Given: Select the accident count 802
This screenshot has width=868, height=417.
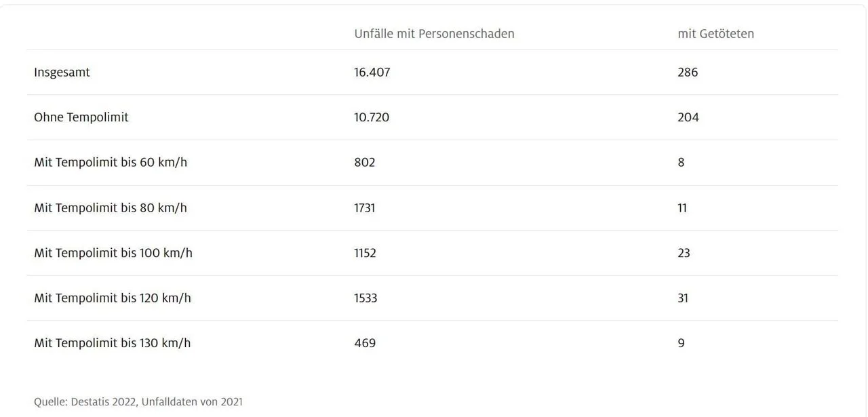Looking at the screenshot, I should (x=364, y=163).
